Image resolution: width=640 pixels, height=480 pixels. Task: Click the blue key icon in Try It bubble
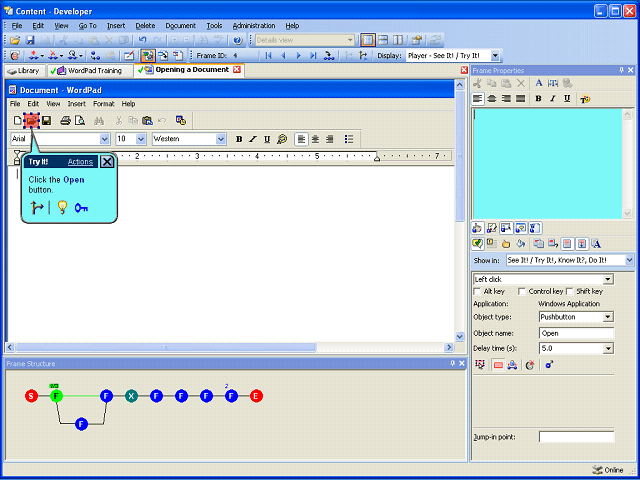[x=81, y=208]
